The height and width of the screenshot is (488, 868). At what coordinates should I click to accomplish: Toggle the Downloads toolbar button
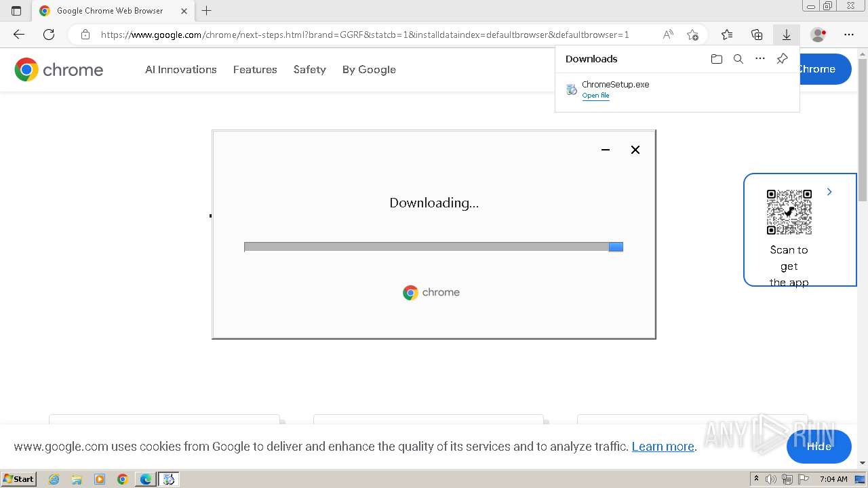point(787,35)
